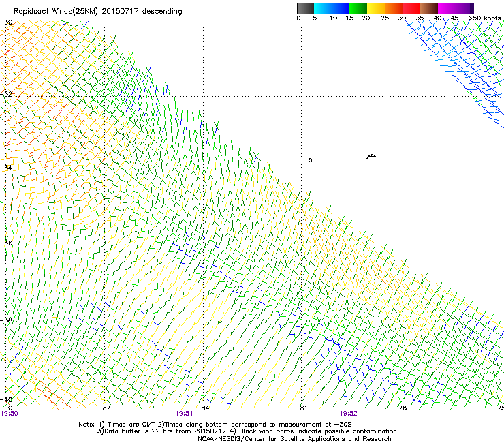Viewport: 504px width, 443px height.
Task: Click the purple '19:50' time label
Action: pos(9,414)
